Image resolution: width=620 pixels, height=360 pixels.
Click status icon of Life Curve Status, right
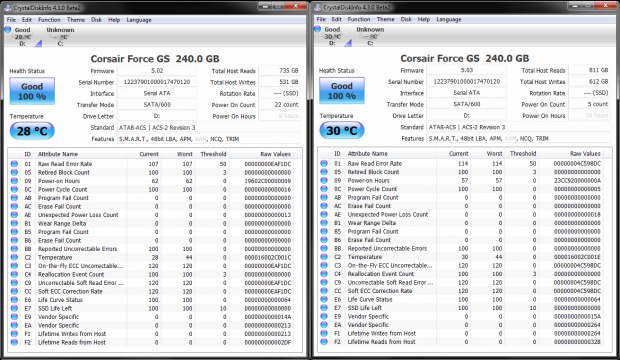[x=324, y=299]
